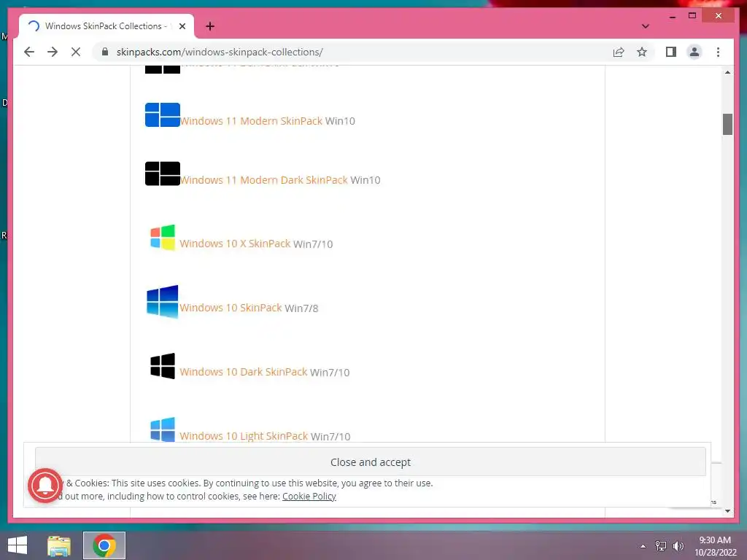
Task: Stop loading the page
Action: click(76, 52)
